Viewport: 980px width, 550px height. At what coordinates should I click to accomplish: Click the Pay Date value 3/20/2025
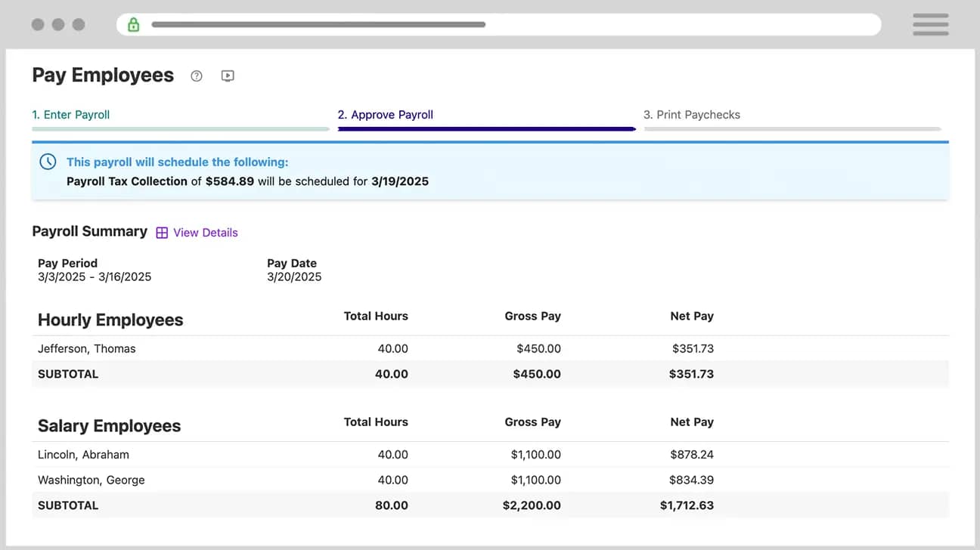[293, 277]
